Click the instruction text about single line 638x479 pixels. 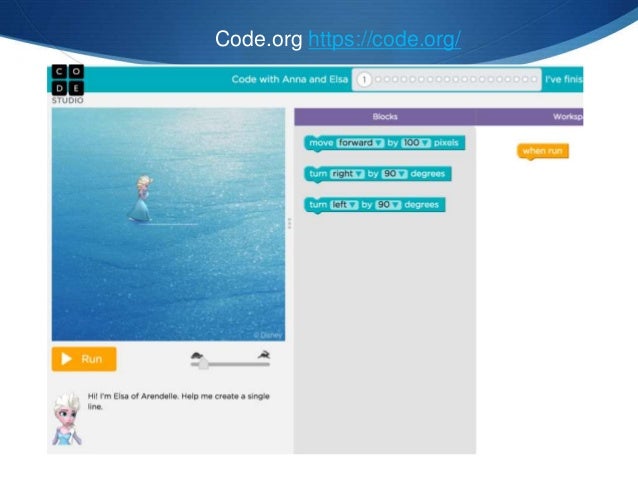(x=179, y=401)
